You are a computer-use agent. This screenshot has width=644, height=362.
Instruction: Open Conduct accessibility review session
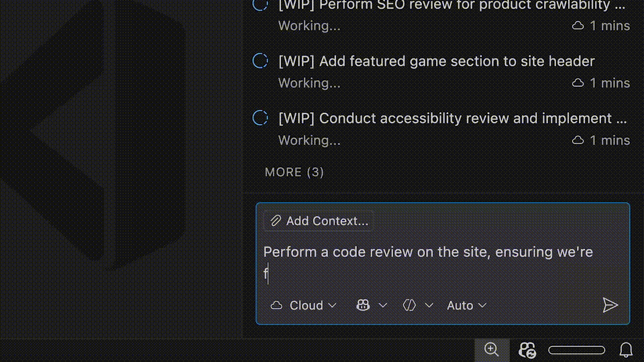pos(453,119)
